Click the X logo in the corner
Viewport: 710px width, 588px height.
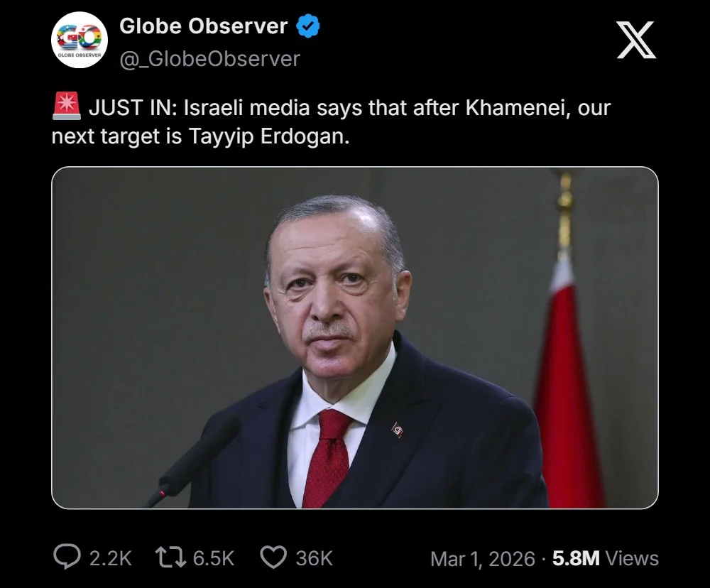635,40
